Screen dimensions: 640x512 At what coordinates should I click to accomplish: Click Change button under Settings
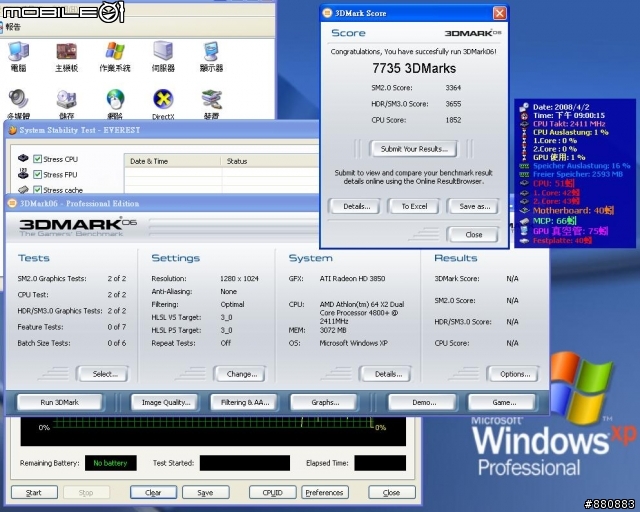pos(241,374)
